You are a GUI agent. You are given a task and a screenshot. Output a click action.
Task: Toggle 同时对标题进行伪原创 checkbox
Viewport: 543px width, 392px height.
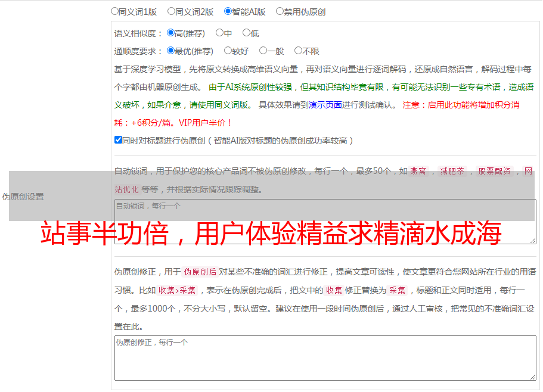(x=118, y=140)
